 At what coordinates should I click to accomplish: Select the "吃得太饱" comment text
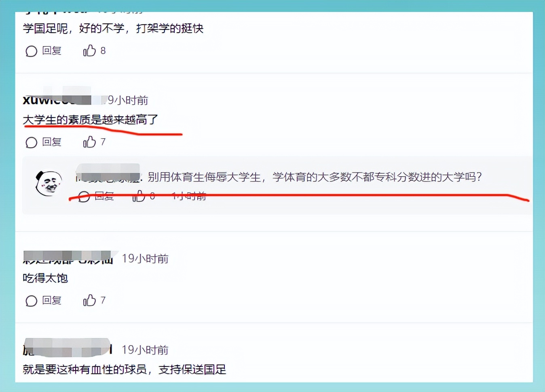(x=45, y=278)
